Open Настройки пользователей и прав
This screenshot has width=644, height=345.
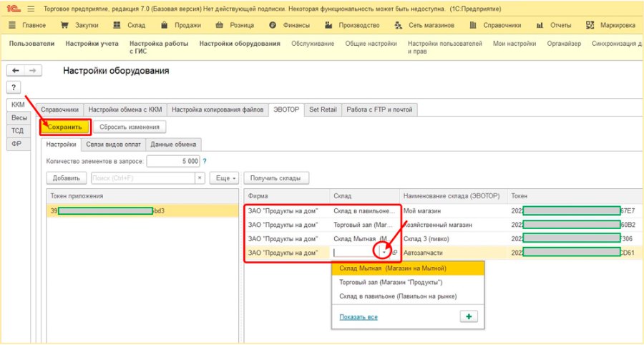445,47
